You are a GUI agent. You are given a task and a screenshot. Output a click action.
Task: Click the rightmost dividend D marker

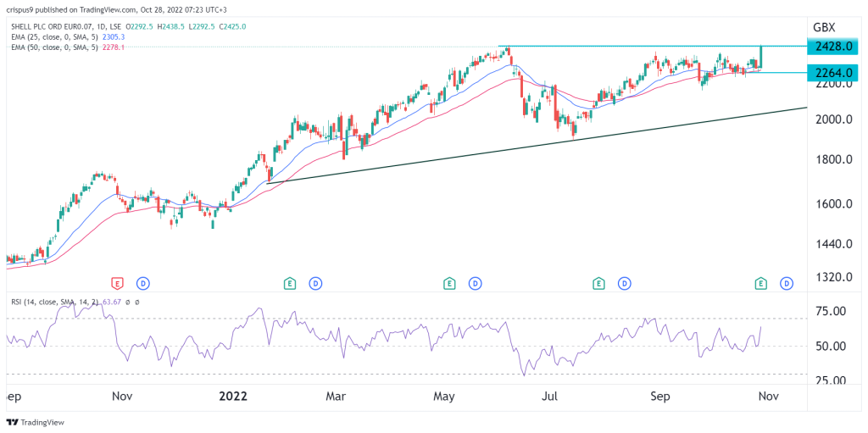(x=787, y=284)
